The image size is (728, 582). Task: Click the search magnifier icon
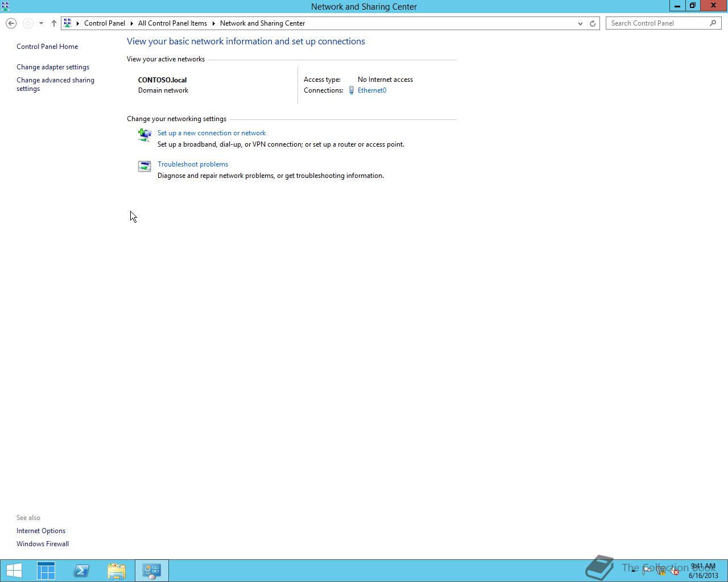(713, 23)
